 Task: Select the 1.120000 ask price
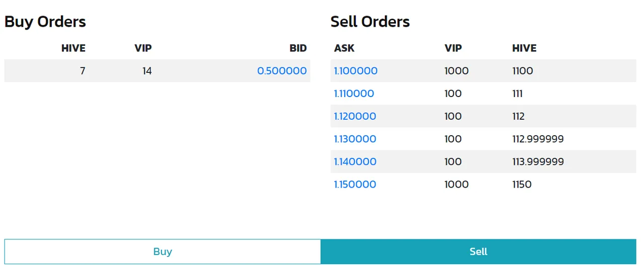click(355, 116)
